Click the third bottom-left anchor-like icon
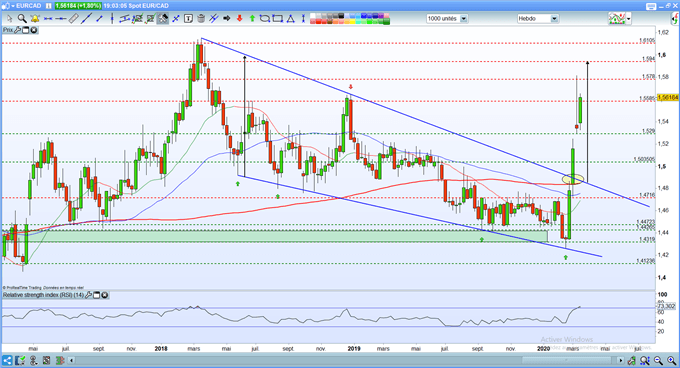The width and height of the screenshot is (680, 368). point(33,360)
